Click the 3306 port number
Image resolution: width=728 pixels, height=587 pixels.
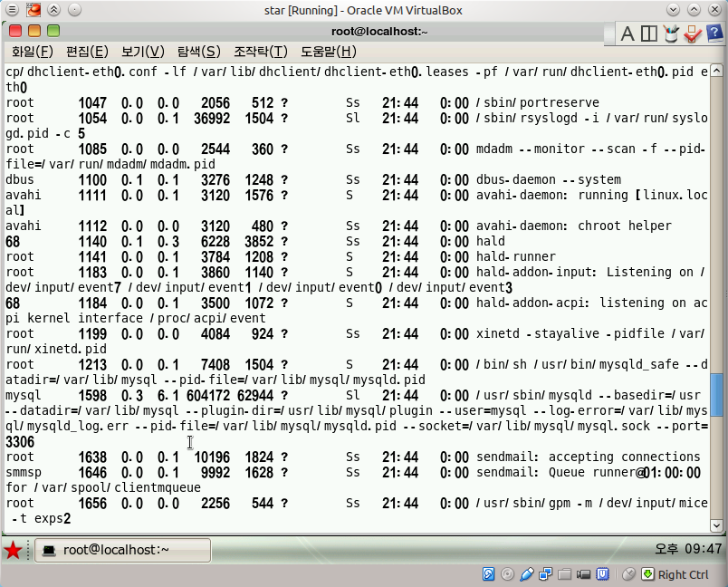[x=20, y=442]
